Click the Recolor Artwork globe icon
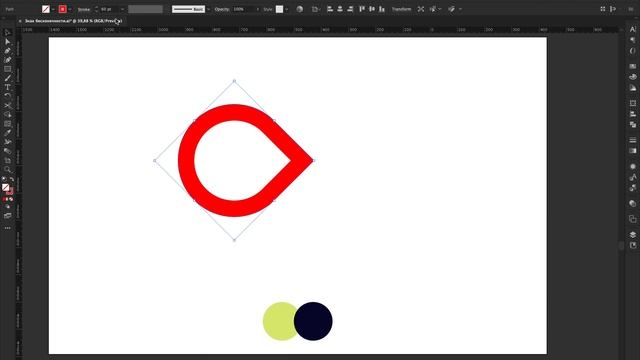 (x=300, y=9)
